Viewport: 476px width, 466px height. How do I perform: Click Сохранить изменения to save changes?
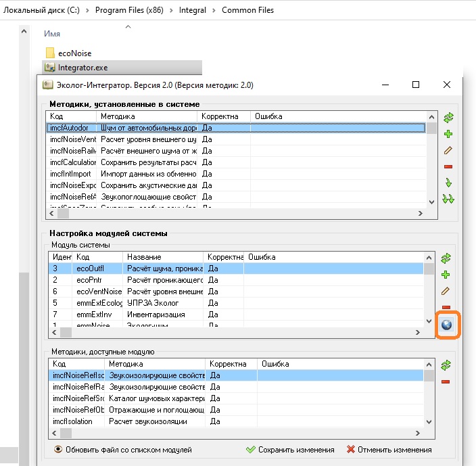[290, 450]
